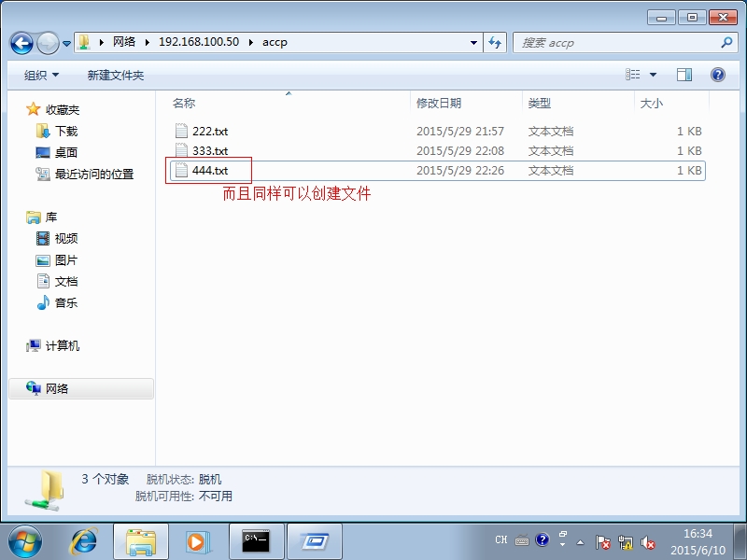Open 视频 library
This screenshot has width=747, height=560.
pyautogui.click(x=66, y=238)
